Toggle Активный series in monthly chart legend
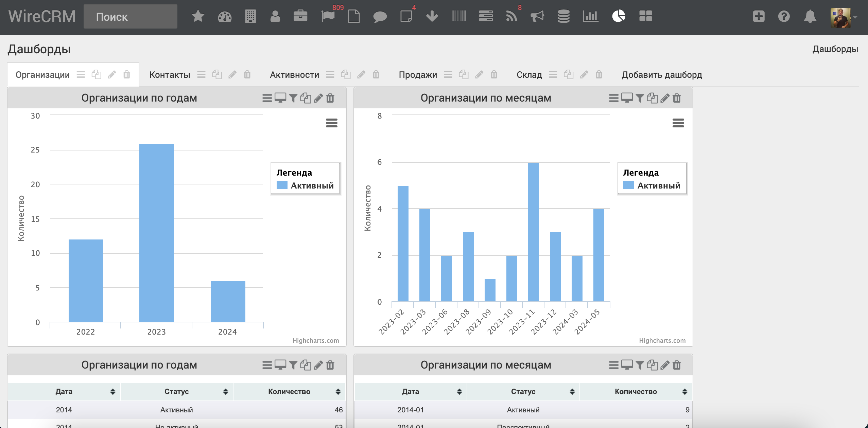 click(652, 185)
